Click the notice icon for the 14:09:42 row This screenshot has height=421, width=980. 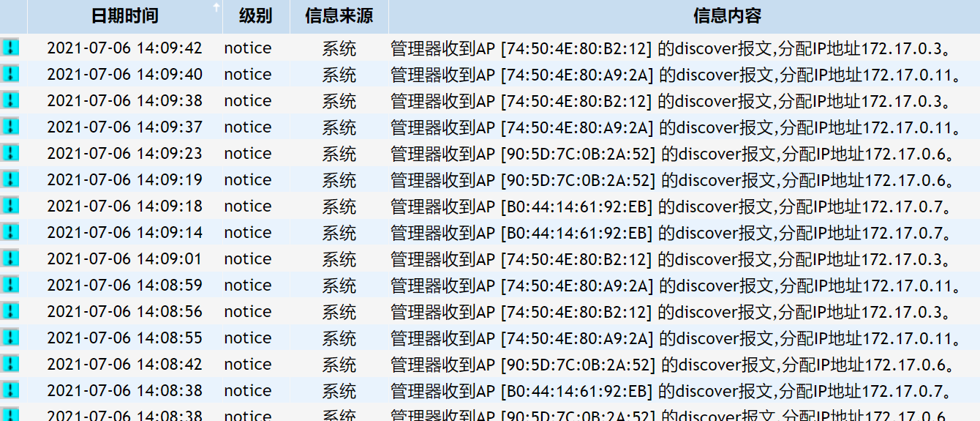point(10,48)
